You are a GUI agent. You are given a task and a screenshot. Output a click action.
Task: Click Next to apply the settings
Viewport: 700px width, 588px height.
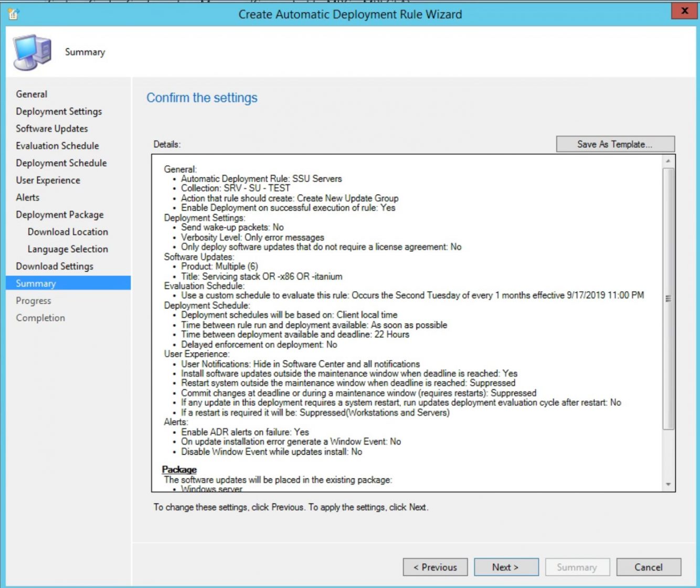[506, 567]
